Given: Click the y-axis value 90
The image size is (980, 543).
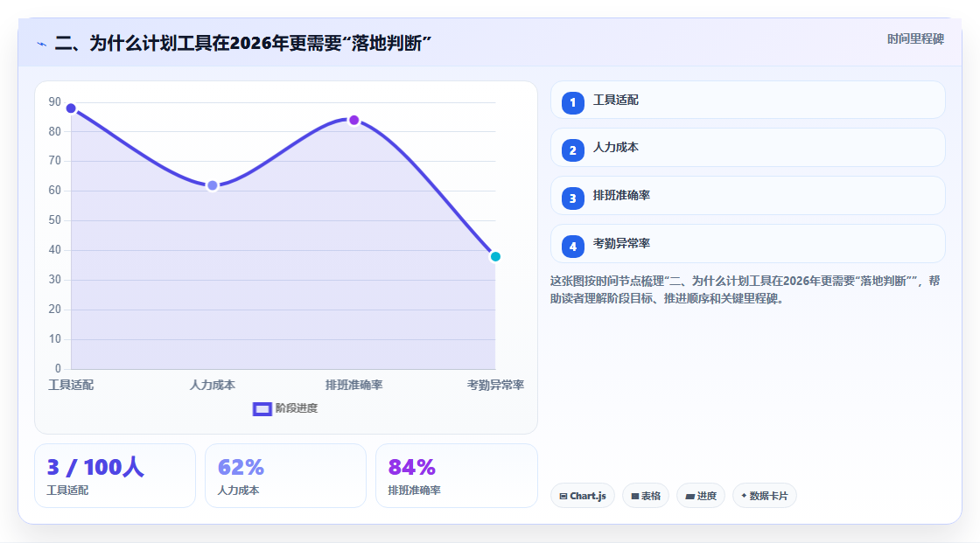Looking at the screenshot, I should (x=55, y=101).
